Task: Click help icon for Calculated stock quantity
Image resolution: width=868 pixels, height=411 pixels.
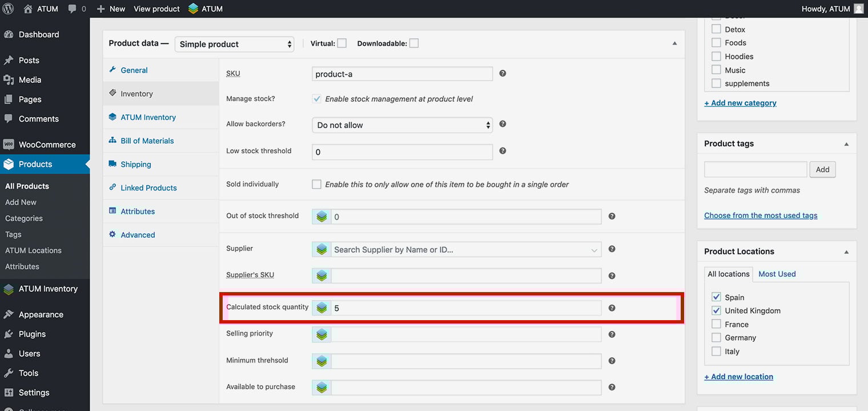Action: (612, 308)
